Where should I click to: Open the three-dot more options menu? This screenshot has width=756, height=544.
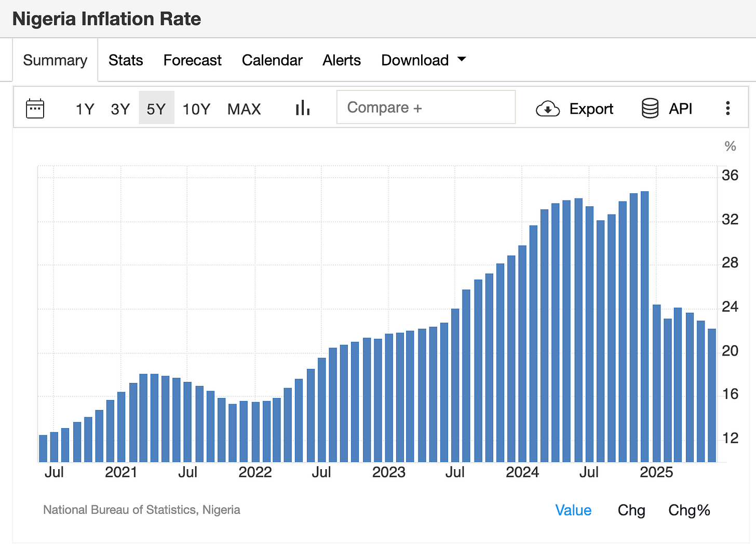pos(728,108)
